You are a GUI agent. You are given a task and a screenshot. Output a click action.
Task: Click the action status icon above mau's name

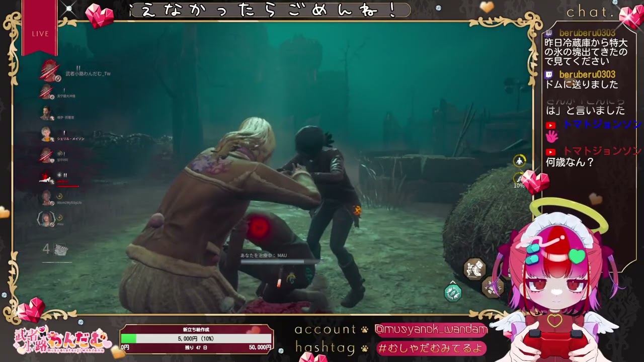coord(59,217)
